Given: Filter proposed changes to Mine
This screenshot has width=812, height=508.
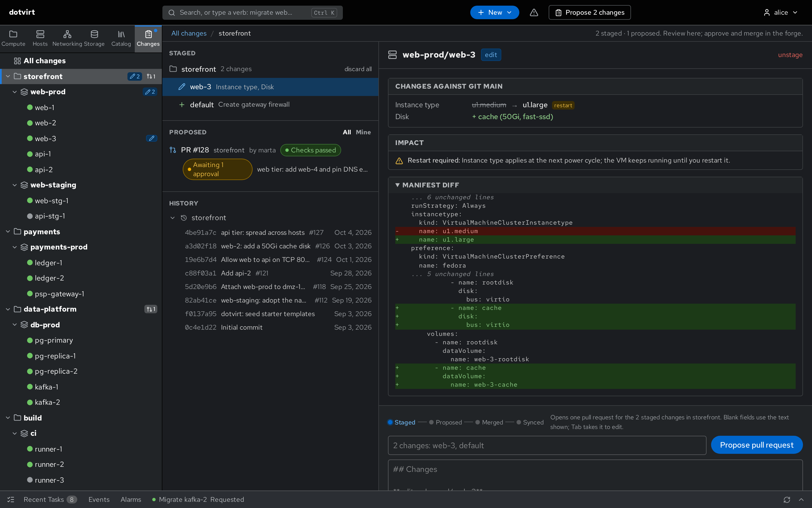Looking at the screenshot, I should point(363,132).
